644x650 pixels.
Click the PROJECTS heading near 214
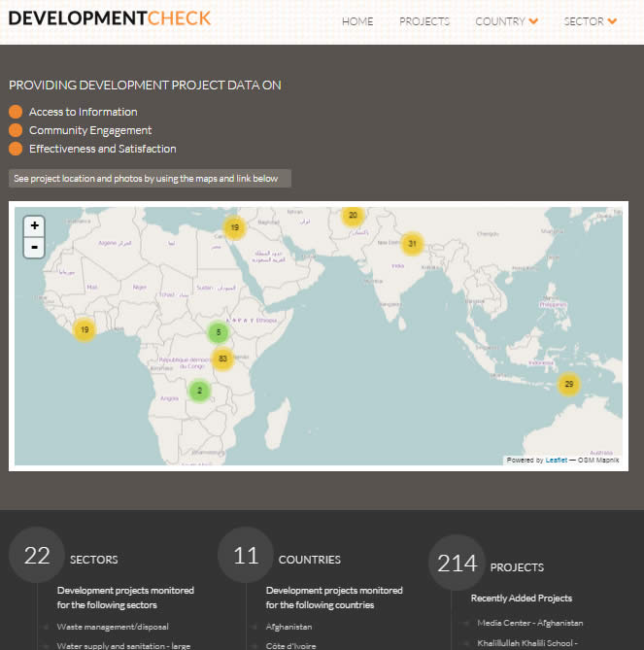tap(517, 567)
